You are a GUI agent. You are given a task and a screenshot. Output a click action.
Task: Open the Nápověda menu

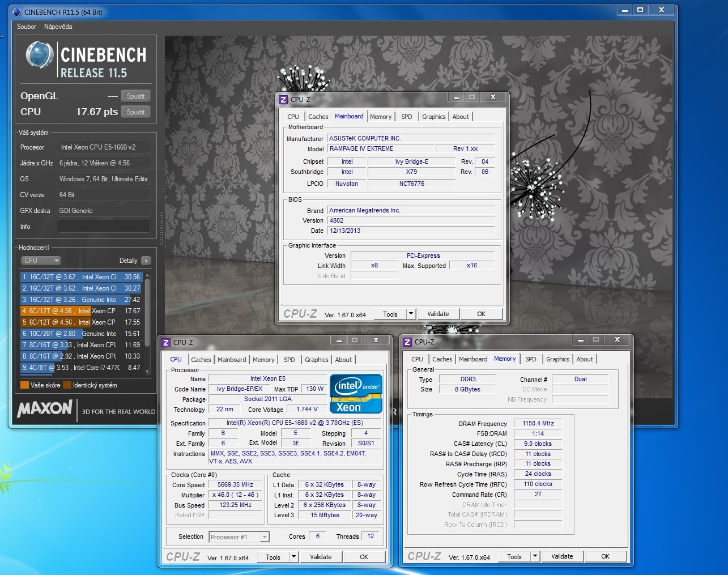58,27
